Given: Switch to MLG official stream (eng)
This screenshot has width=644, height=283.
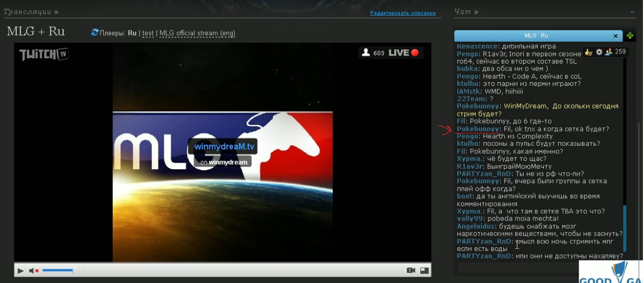Looking at the screenshot, I should point(197,33).
